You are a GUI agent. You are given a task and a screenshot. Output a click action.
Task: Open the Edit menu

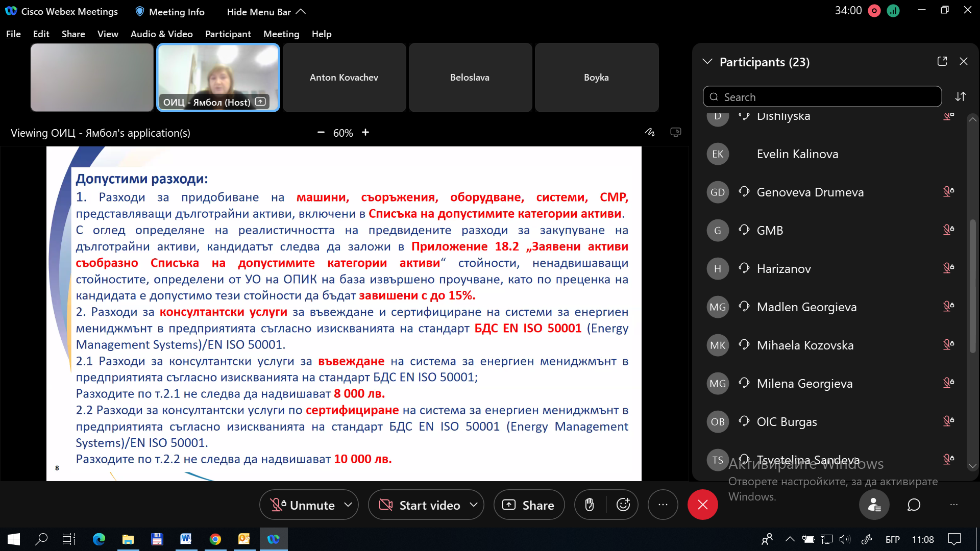tap(41, 34)
